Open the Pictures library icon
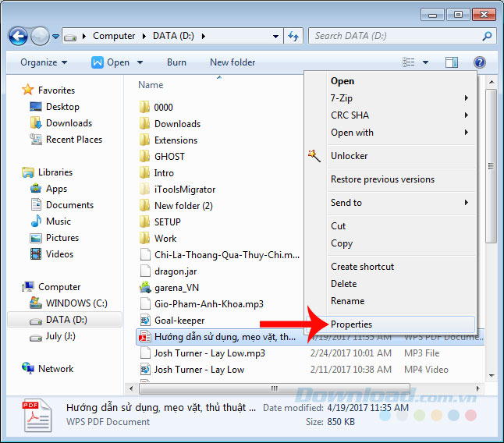 point(36,238)
